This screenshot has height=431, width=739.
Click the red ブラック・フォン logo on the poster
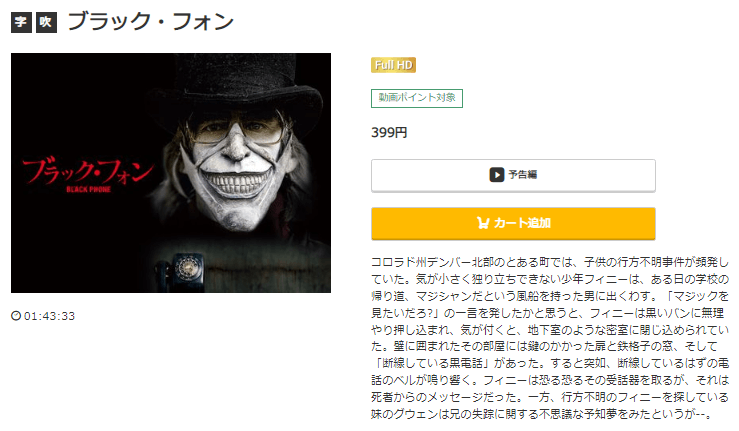point(88,171)
